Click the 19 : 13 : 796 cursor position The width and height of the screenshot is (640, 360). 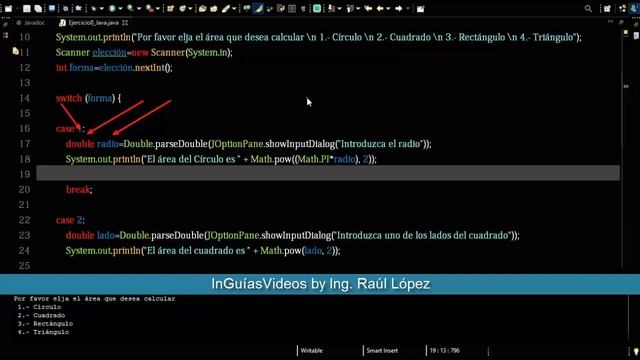coord(444,350)
